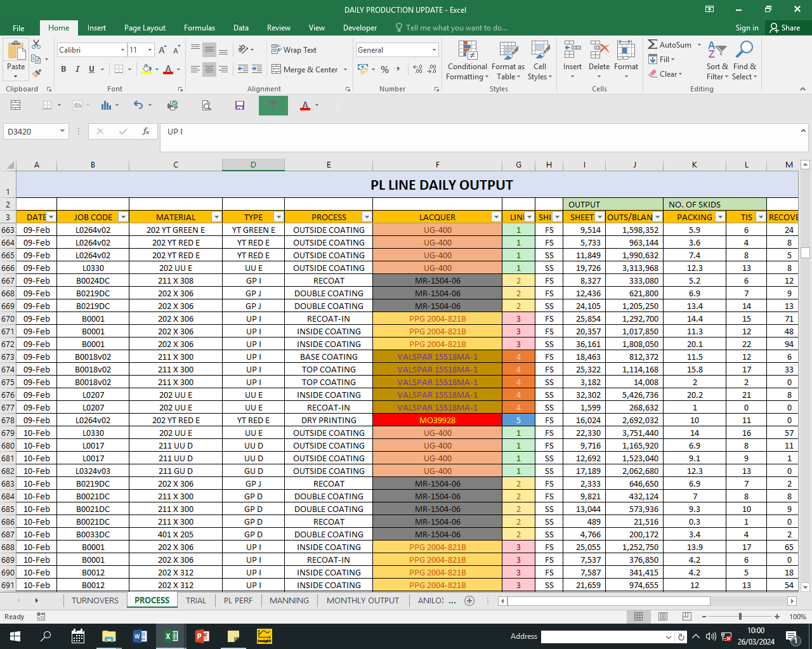
Task: Click the Conditional Formatting button
Action: click(468, 61)
